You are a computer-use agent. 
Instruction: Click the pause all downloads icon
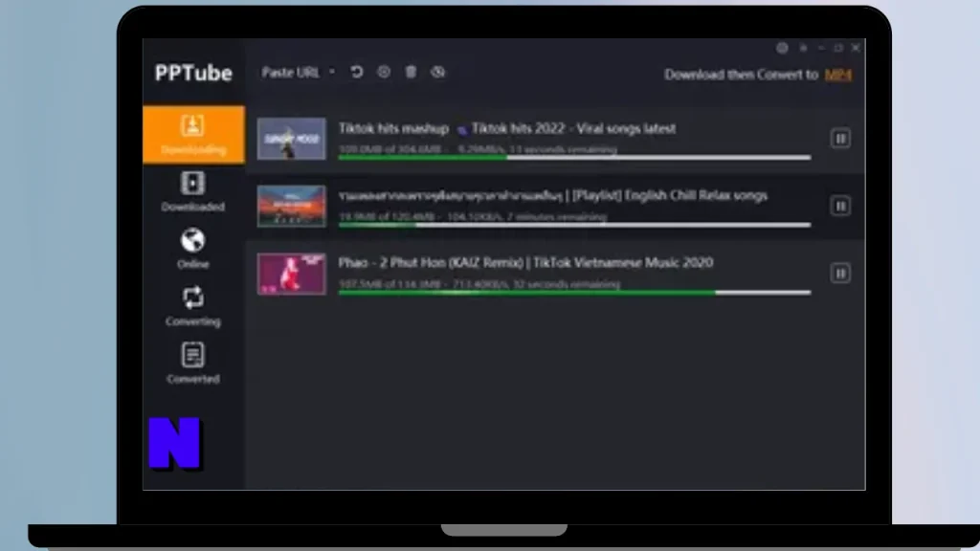click(384, 73)
